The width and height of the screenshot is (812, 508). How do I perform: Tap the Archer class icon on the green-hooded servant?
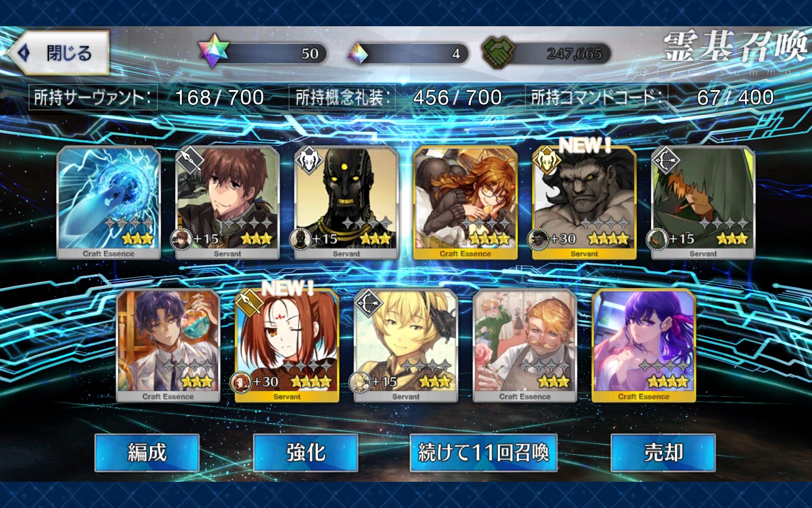coord(666,160)
